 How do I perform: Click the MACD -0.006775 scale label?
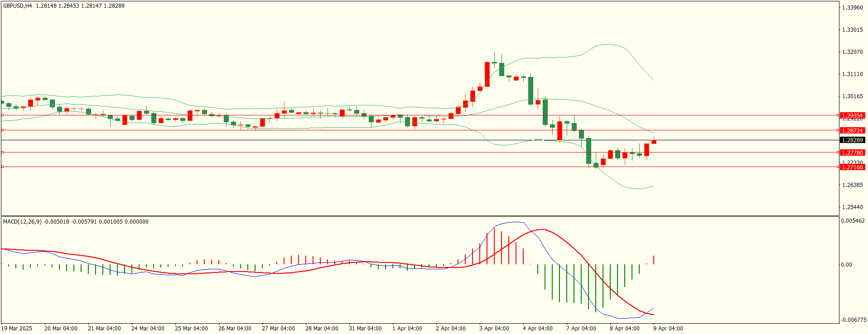coord(854,320)
